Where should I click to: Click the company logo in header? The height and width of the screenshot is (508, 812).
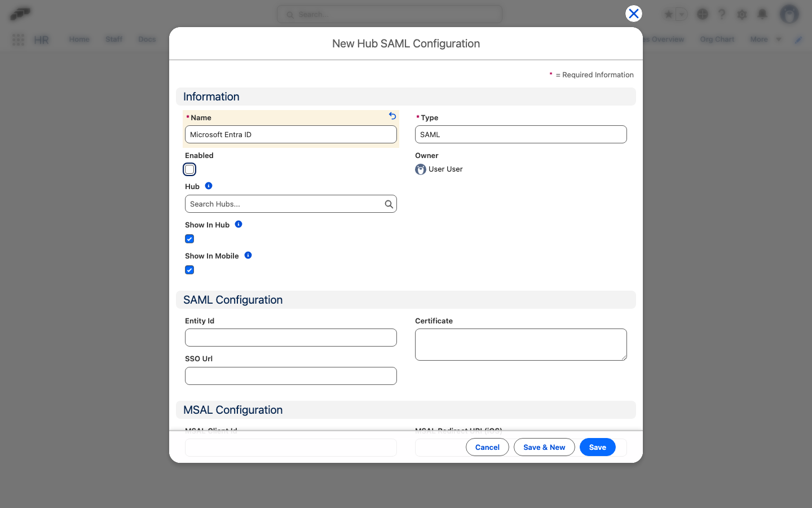20,14
